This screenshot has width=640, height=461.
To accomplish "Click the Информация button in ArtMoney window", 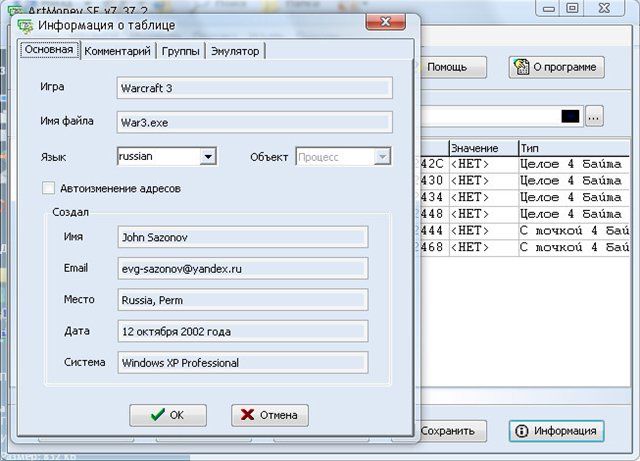I will 557,431.
